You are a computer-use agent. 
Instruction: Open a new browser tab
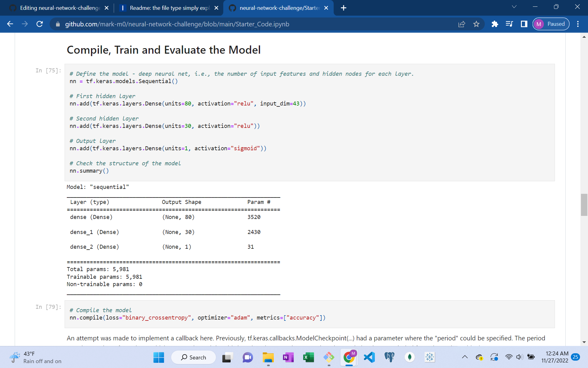[344, 8]
